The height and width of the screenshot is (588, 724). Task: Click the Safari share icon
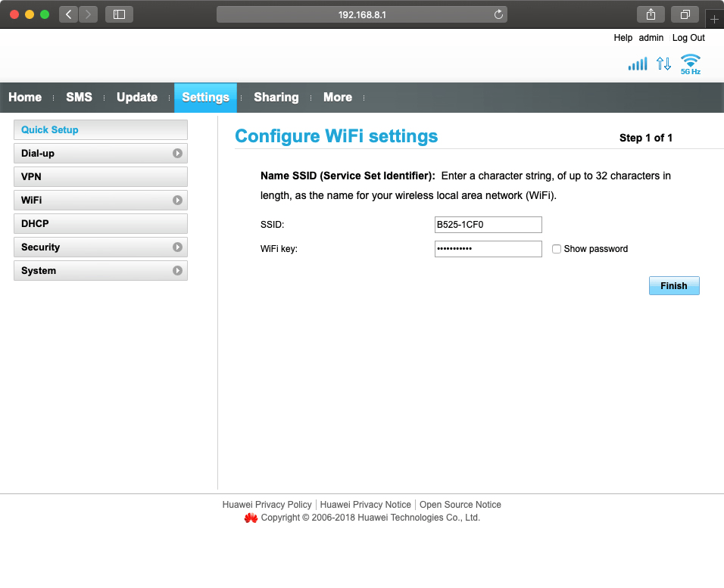651,14
